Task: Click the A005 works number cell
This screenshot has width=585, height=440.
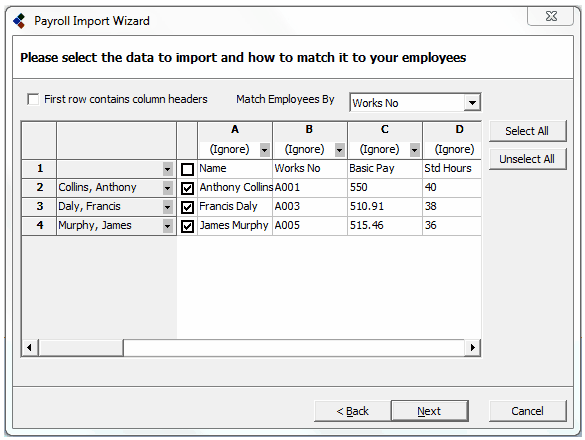Action: click(x=310, y=226)
